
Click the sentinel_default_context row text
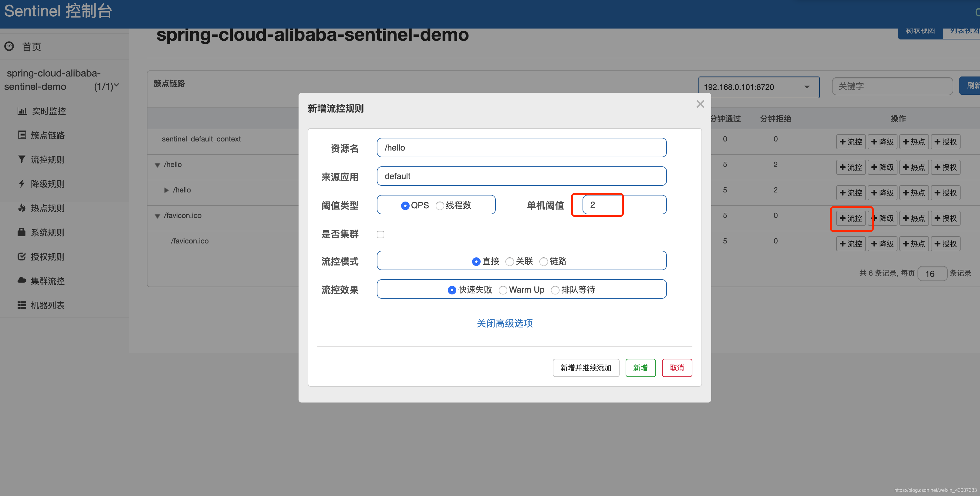(x=201, y=139)
